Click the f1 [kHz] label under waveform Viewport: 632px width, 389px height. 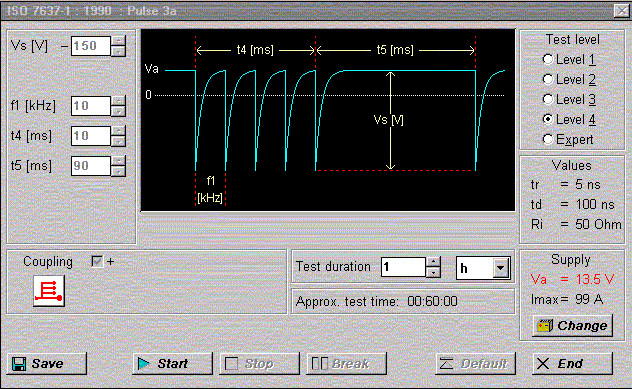coord(210,189)
